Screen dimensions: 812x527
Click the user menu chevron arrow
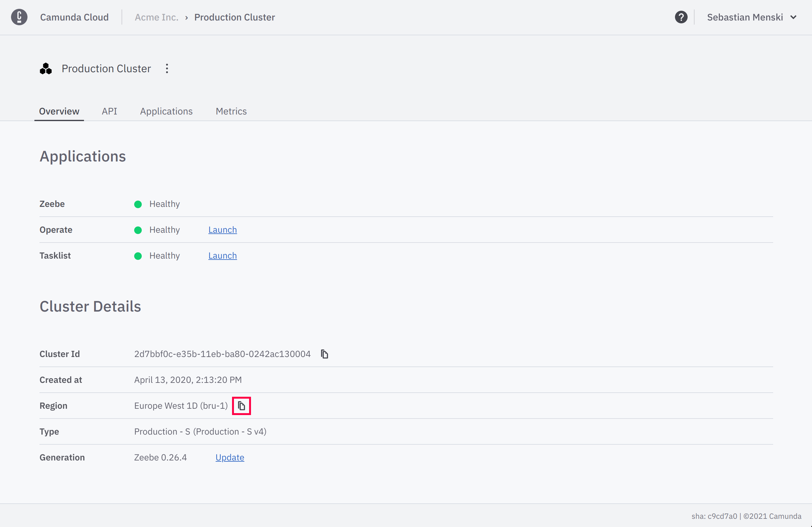pos(794,17)
